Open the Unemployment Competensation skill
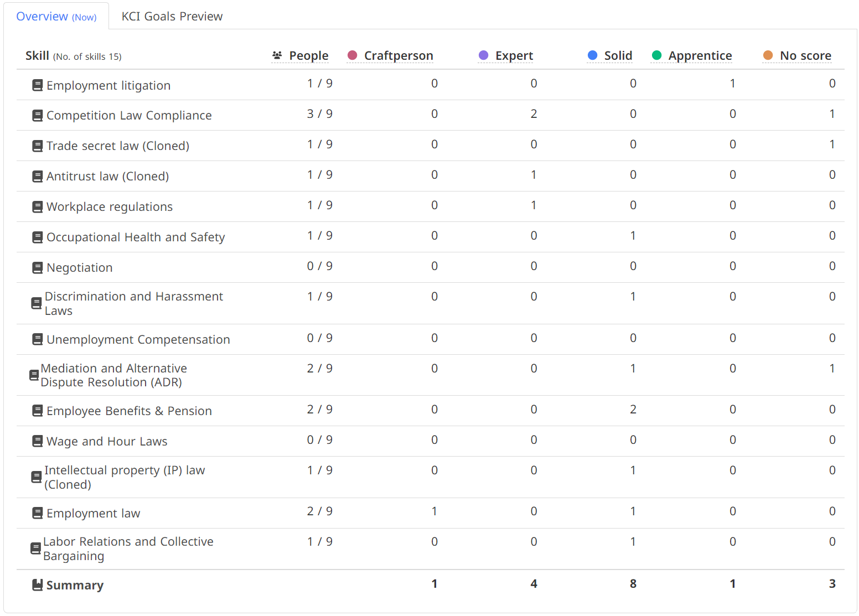859x616 pixels. pyautogui.click(x=138, y=339)
